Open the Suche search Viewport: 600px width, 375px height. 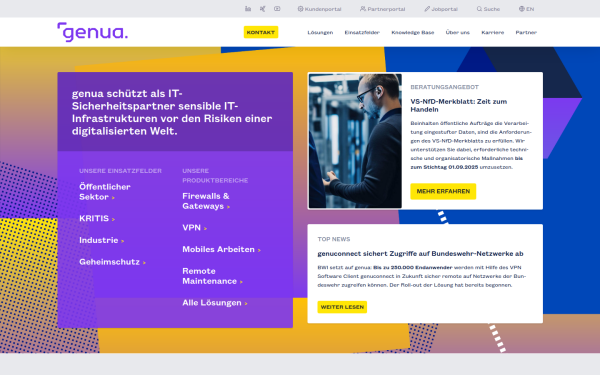488,9
